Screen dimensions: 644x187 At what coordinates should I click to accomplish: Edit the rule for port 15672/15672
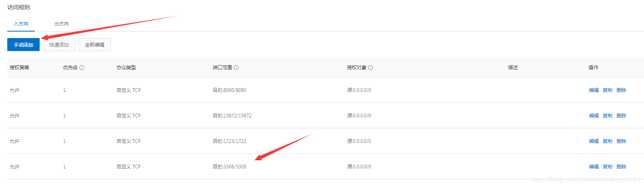[x=594, y=116]
